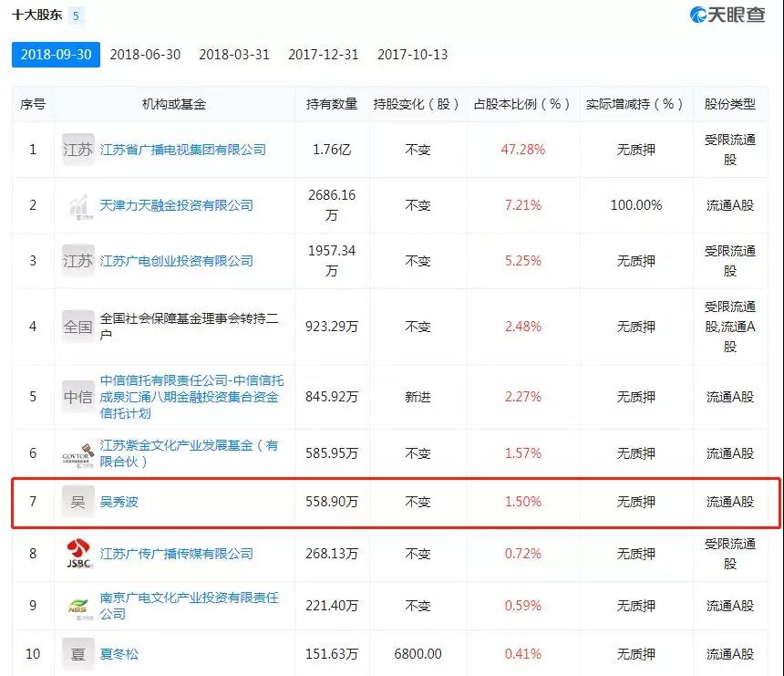Click the 0.72% share ratio cell
Image resolution: width=784 pixels, height=676 pixels.
click(x=523, y=554)
